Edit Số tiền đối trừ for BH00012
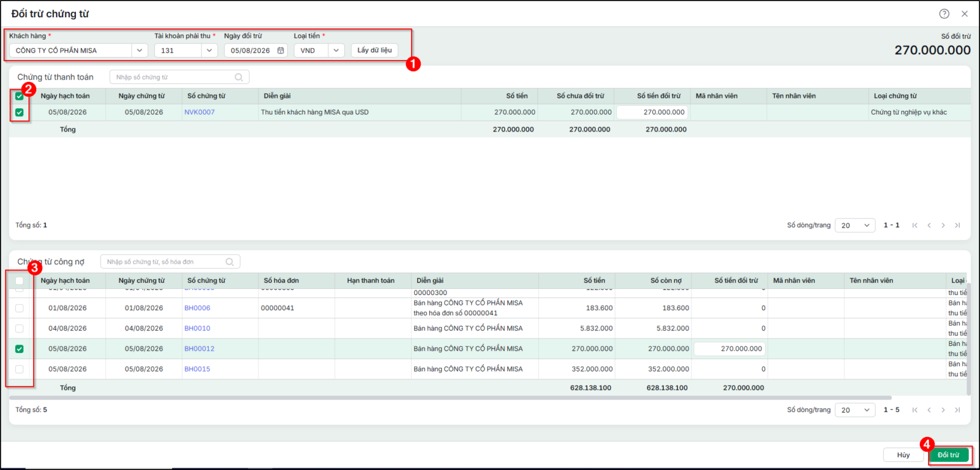Screen dimensions: 980x470 tap(729, 349)
